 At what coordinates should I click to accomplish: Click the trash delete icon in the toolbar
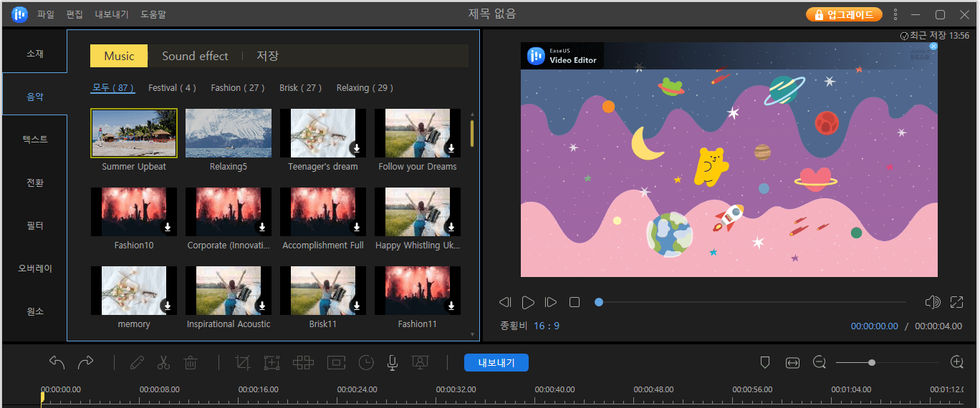click(x=191, y=363)
